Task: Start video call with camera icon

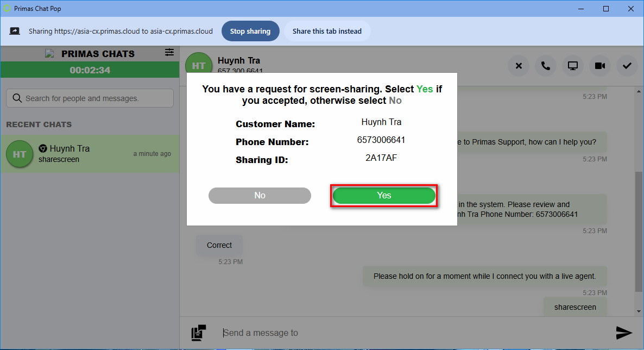Action: pos(600,66)
